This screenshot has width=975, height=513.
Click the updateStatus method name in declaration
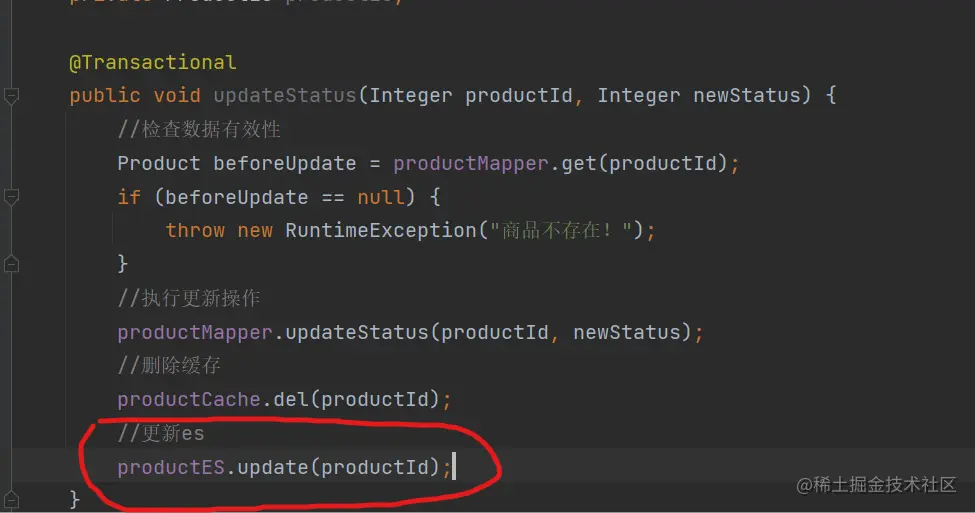point(285,96)
